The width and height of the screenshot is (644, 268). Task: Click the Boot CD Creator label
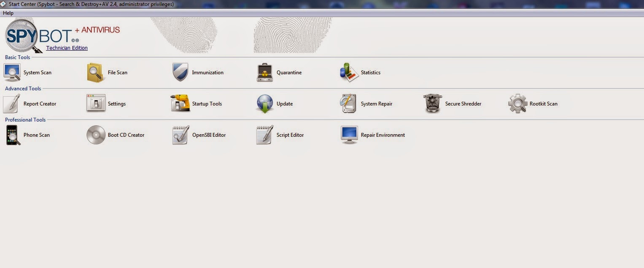click(126, 135)
